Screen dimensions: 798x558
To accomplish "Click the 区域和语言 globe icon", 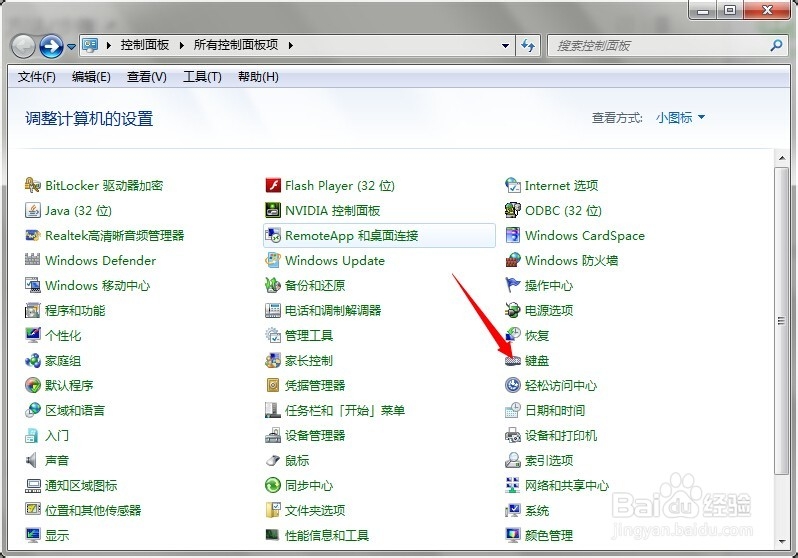I will [33, 410].
